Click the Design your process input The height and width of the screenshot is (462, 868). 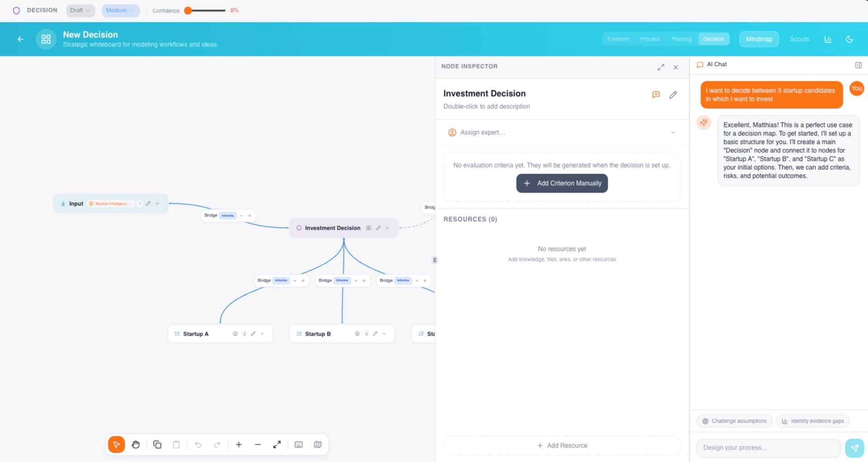click(x=769, y=448)
